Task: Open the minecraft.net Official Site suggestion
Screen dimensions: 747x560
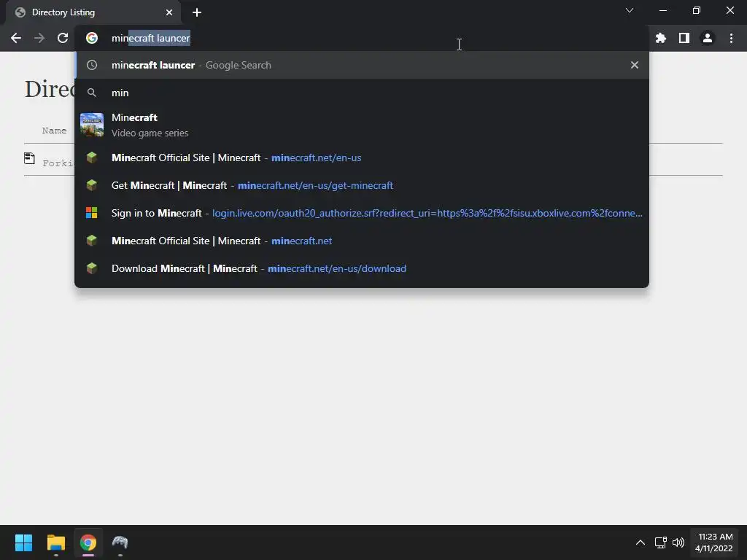Action: coord(362,241)
